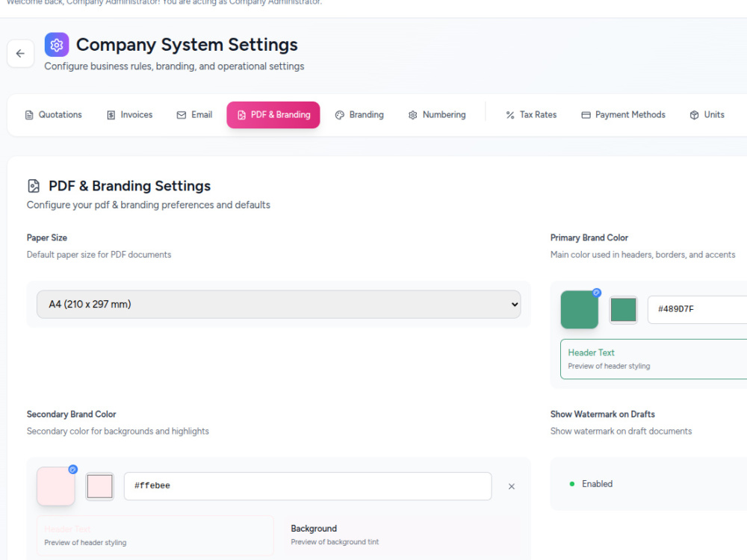Click the PDF & Branding Settings document icon

34,186
